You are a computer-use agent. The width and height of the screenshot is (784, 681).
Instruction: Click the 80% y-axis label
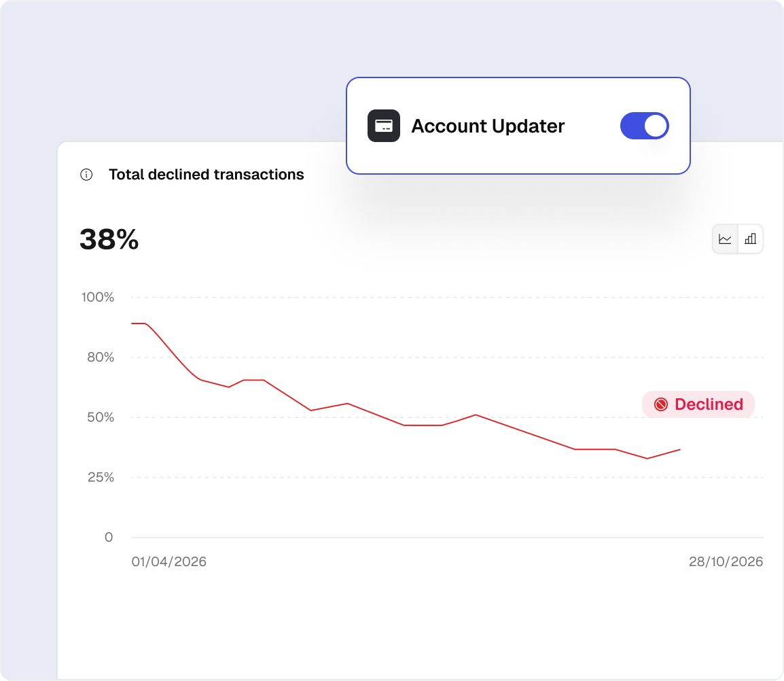[100, 357]
